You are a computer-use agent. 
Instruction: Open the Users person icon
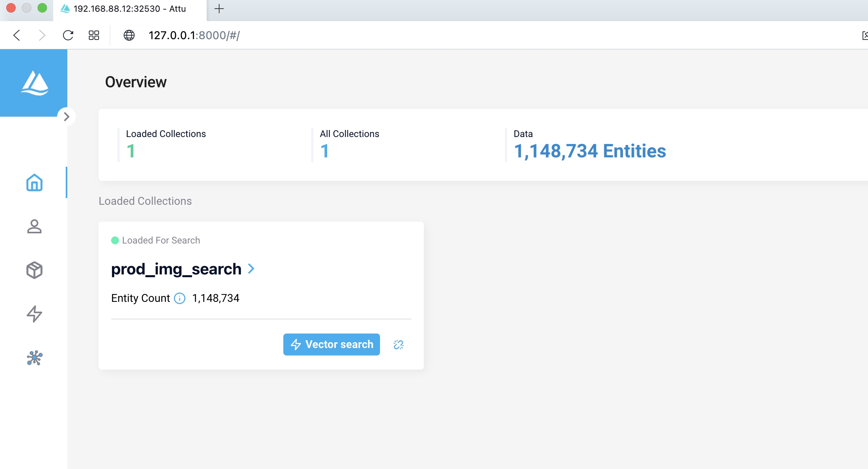pyautogui.click(x=34, y=226)
